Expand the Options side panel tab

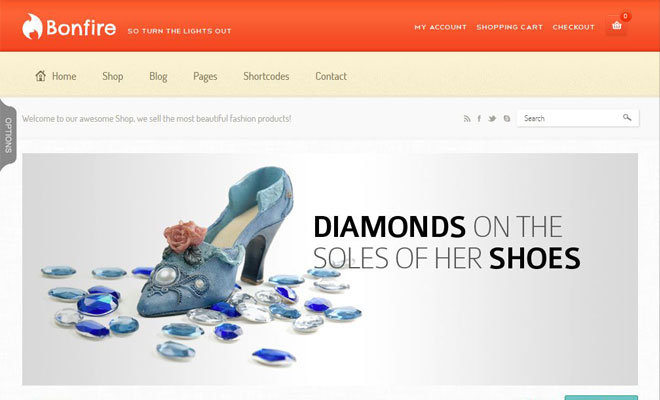click(x=8, y=135)
